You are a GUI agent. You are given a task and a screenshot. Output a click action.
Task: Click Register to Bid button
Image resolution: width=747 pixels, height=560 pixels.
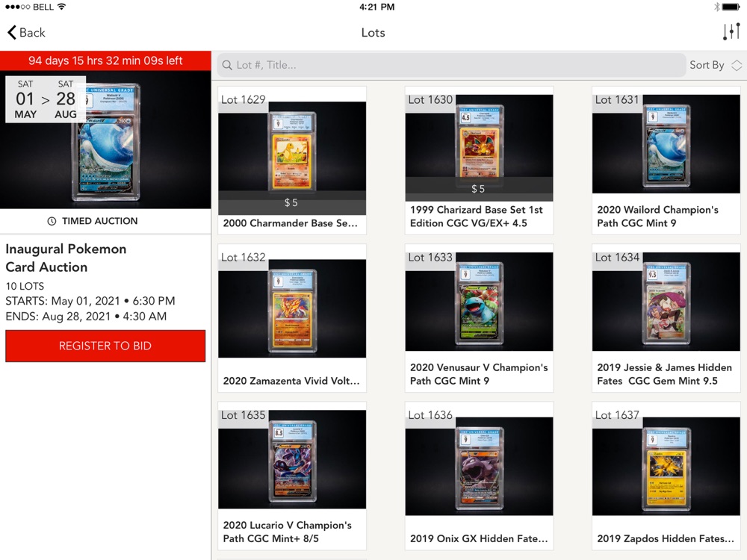coord(105,346)
